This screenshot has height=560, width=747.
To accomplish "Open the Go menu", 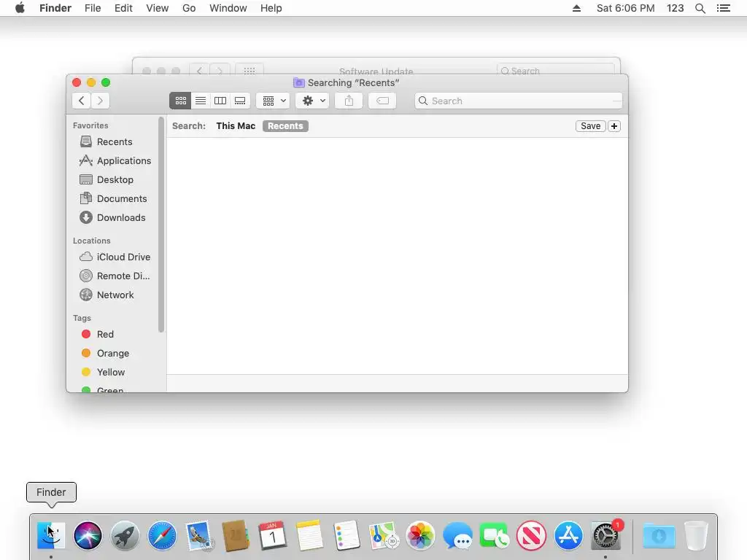I will tap(189, 8).
